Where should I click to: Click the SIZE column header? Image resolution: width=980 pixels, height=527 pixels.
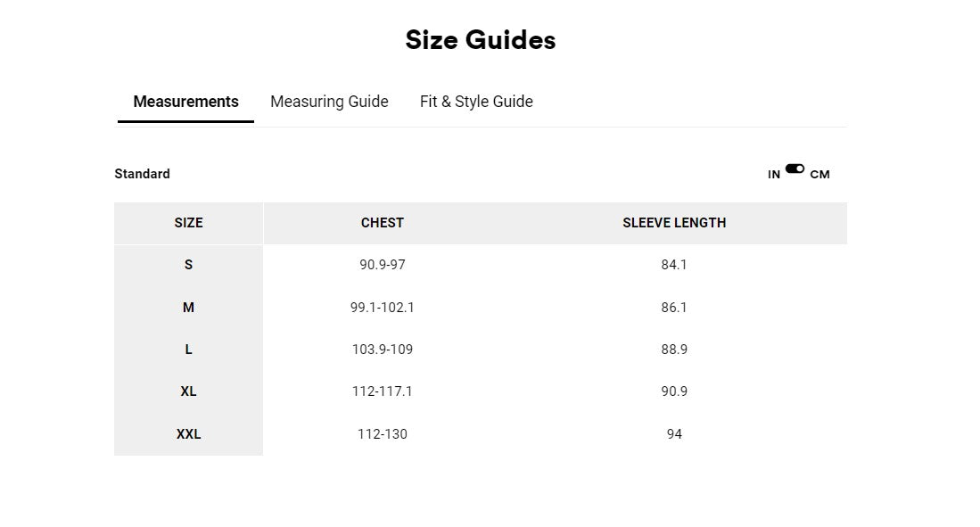pyautogui.click(x=188, y=223)
